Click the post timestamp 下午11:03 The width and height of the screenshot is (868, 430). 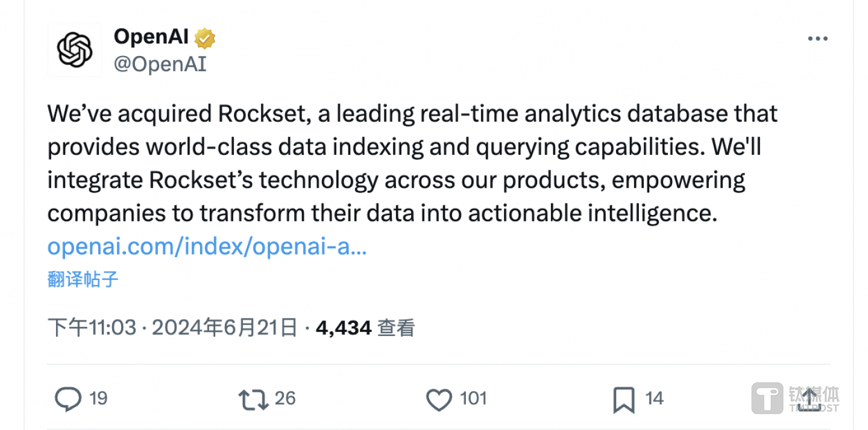click(x=92, y=328)
